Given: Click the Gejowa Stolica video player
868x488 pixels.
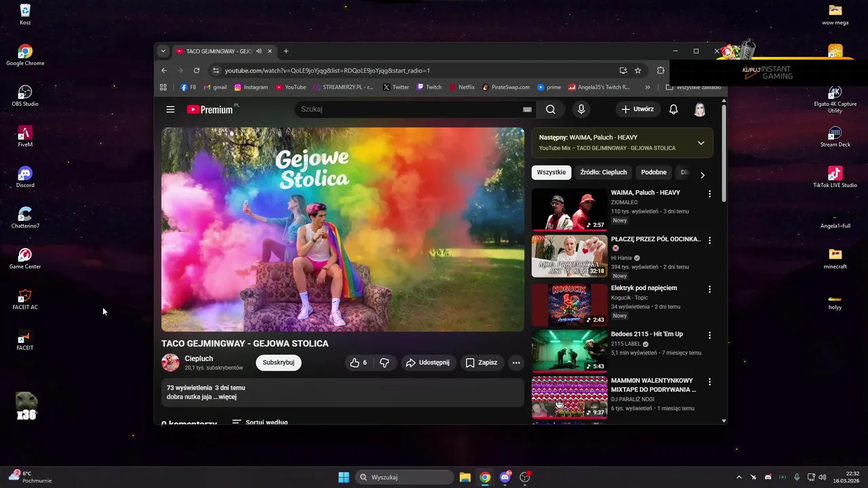Looking at the screenshot, I should tap(342, 229).
